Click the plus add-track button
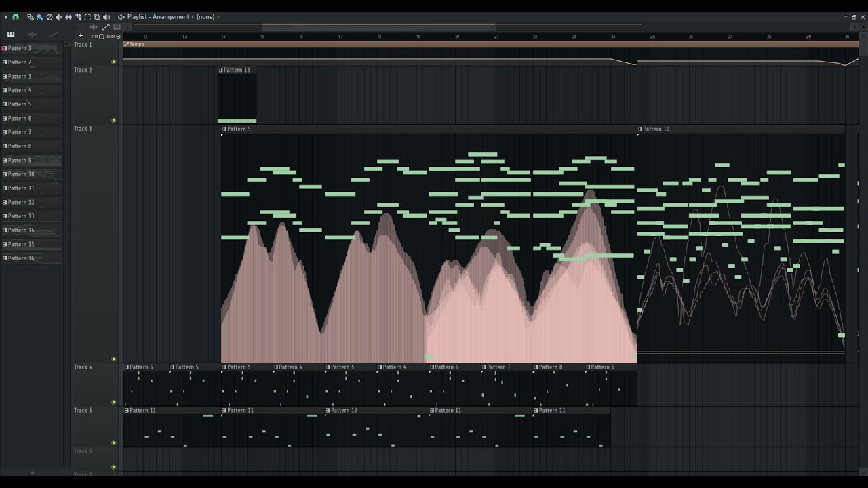 (81, 35)
